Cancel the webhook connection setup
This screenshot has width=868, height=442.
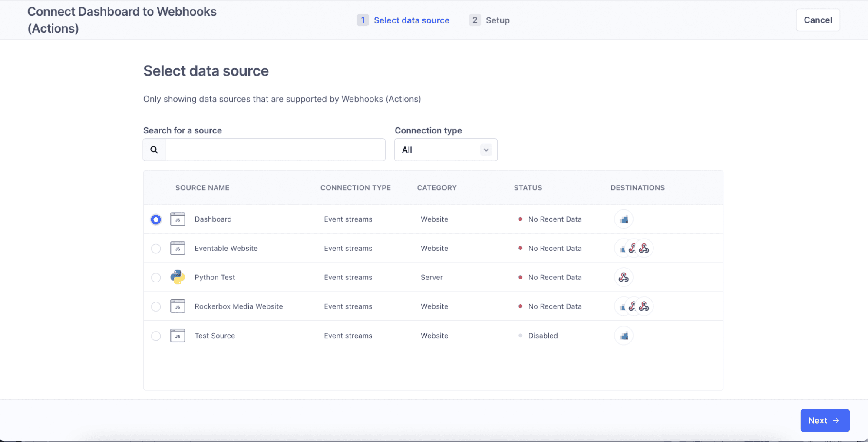pyautogui.click(x=817, y=20)
